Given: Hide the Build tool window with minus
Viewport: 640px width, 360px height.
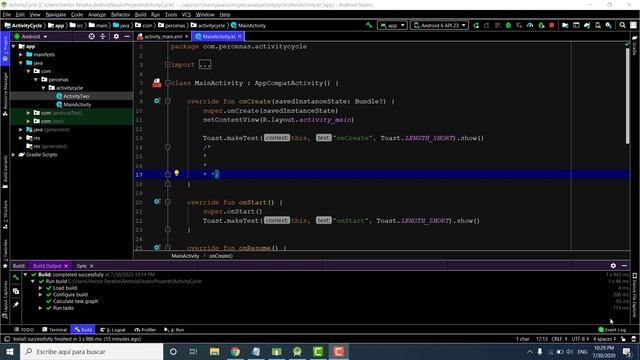Looking at the screenshot, I should (x=624, y=266).
